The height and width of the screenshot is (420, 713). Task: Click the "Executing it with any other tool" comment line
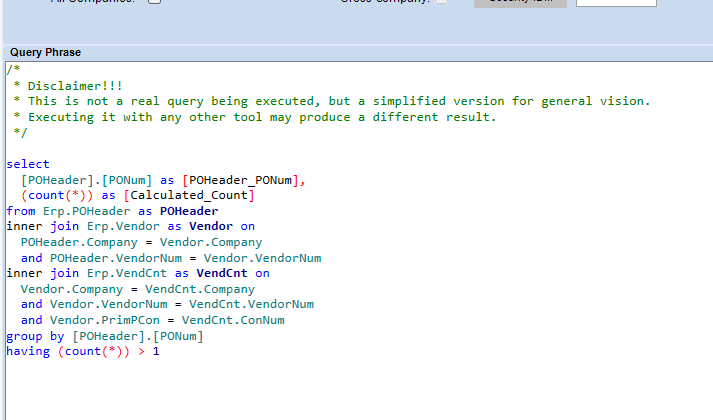click(255, 117)
